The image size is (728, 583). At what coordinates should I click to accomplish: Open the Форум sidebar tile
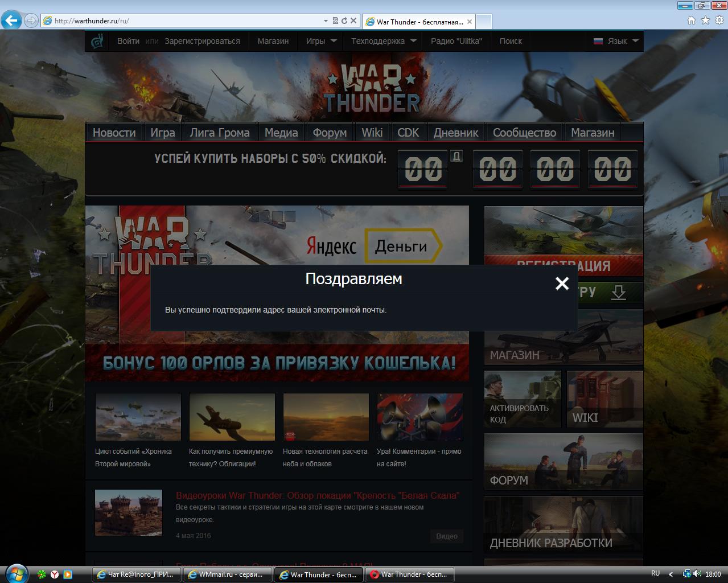coord(564,462)
